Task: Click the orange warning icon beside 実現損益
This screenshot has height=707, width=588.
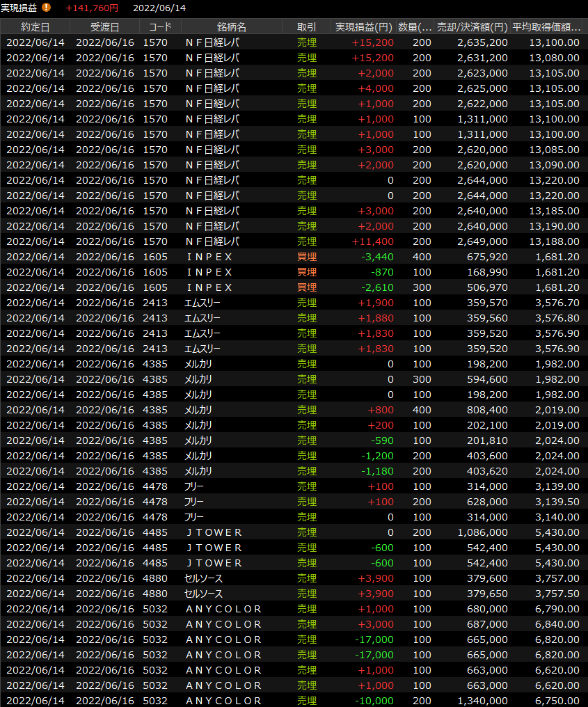Action: (x=47, y=8)
